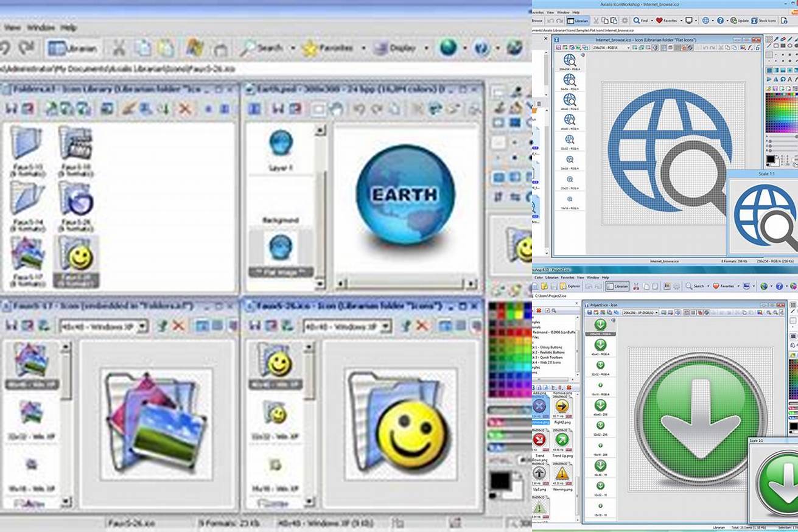Viewport: 798px width, 532px height.
Task: Open the Find dropdown arrow in the Internet_browse window toolbar
Action: pyautogui.click(x=651, y=21)
